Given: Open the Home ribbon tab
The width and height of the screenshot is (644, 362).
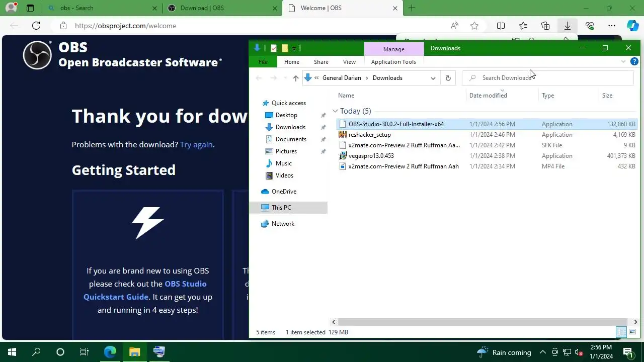Looking at the screenshot, I should (x=292, y=62).
